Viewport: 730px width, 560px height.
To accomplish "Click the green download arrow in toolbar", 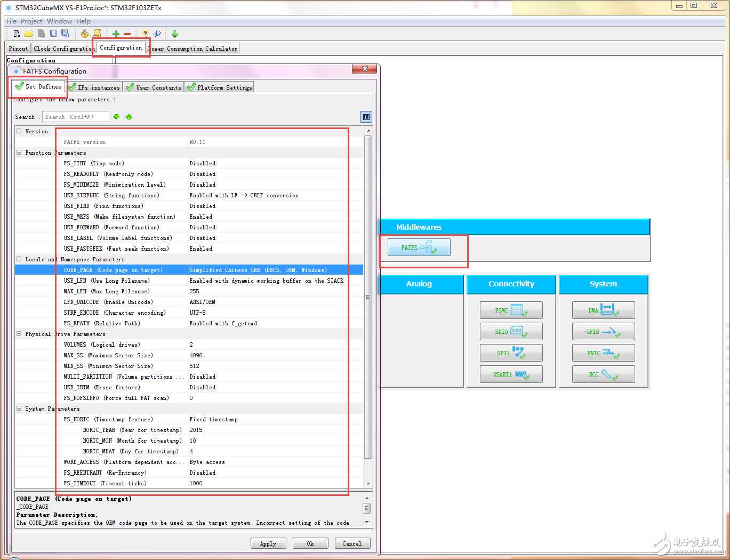I will point(175,34).
